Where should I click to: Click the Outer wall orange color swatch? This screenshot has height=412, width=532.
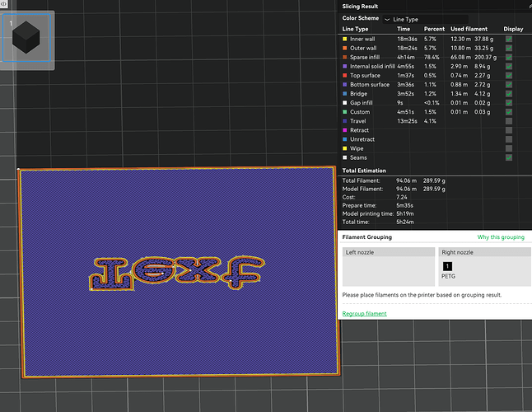345,48
